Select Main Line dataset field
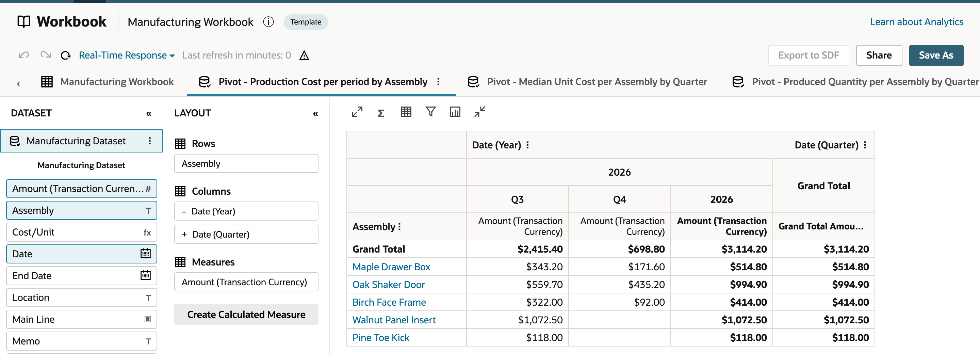 click(81, 319)
